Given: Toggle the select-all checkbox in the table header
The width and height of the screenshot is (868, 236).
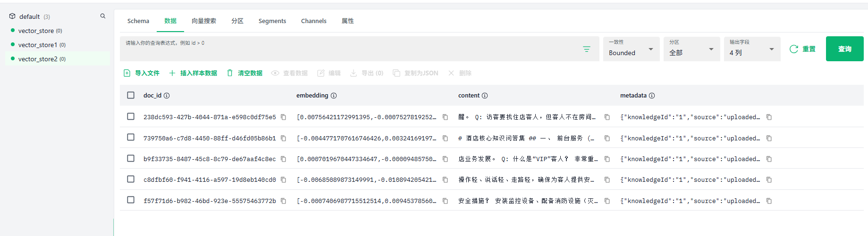Looking at the screenshot, I should click(131, 95).
